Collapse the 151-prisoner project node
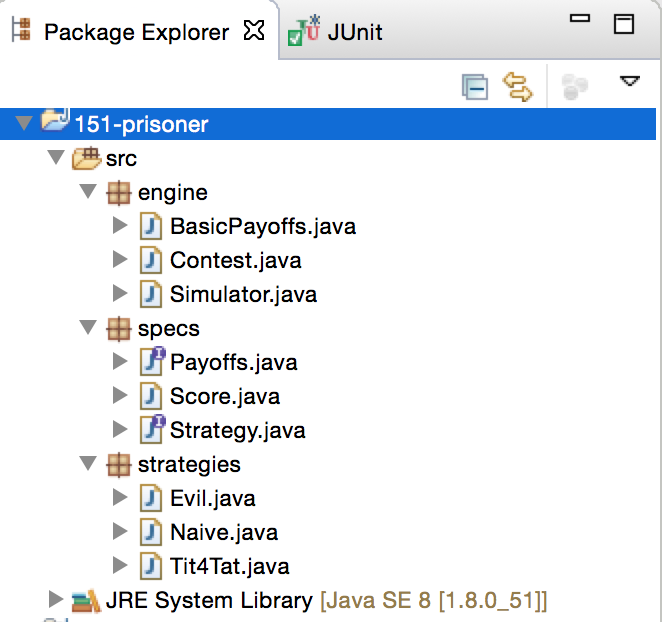This screenshot has height=622, width=662. [x=24, y=124]
